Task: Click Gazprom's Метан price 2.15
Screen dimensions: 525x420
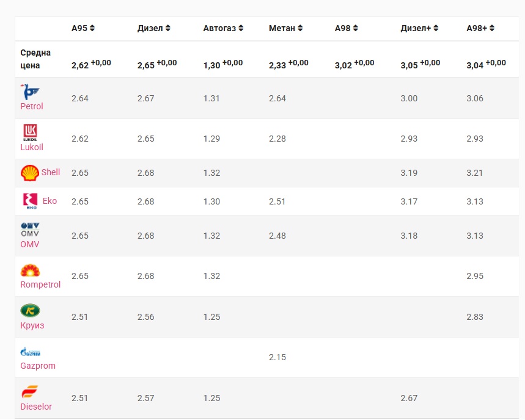Action: click(277, 357)
